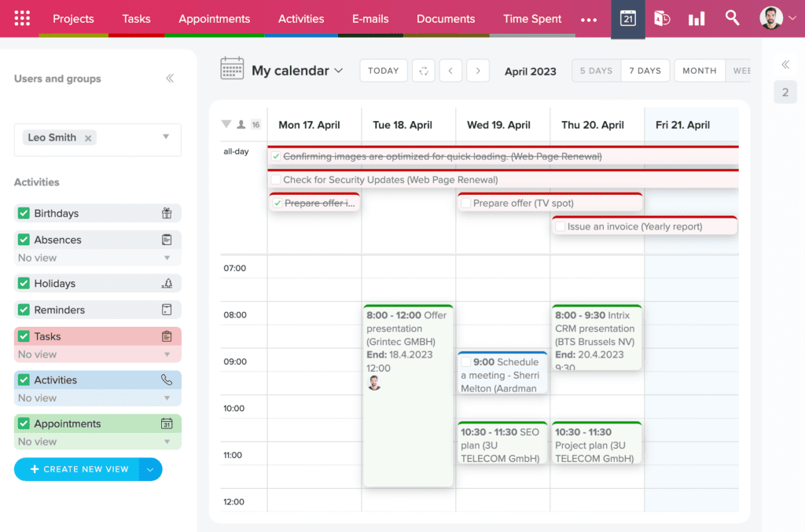Open the statistics bar chart icon
The image size is (805, 532).
697,17
